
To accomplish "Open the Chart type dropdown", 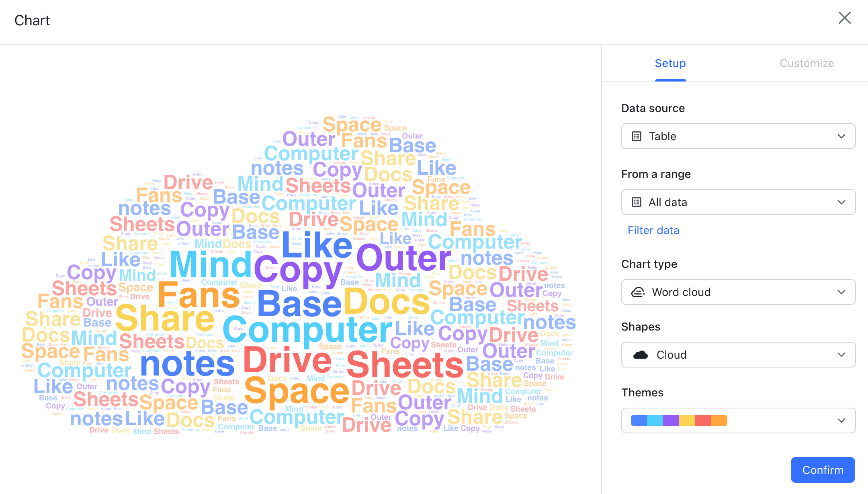I will pos(841,292).
